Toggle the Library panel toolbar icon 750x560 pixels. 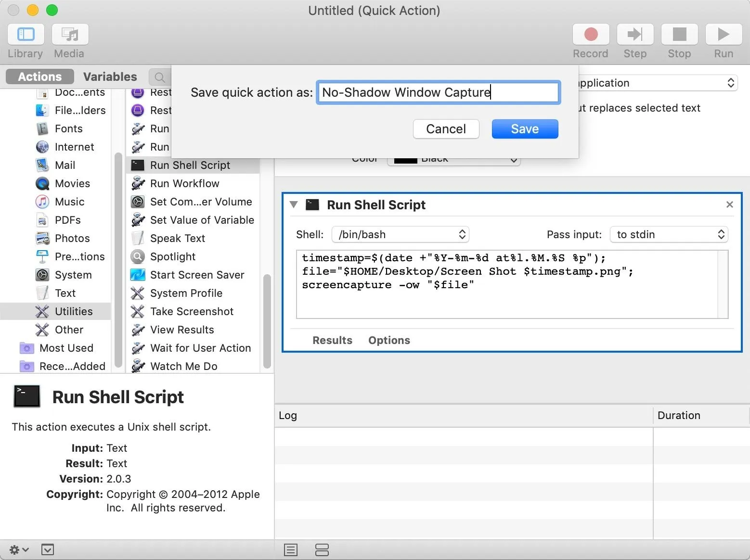26,34
